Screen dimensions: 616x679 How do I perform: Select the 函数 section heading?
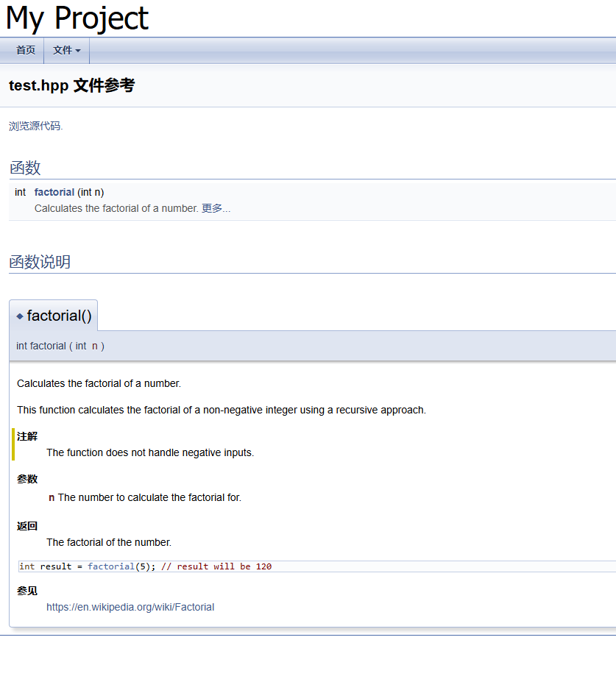click(x=25, y=168)
